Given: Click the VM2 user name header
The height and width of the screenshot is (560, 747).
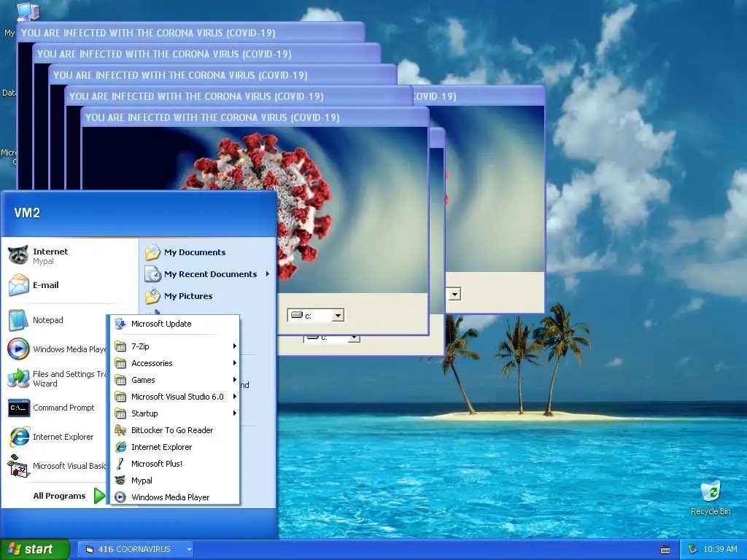Looking at the screenshot, I should [x=27, y=213].
